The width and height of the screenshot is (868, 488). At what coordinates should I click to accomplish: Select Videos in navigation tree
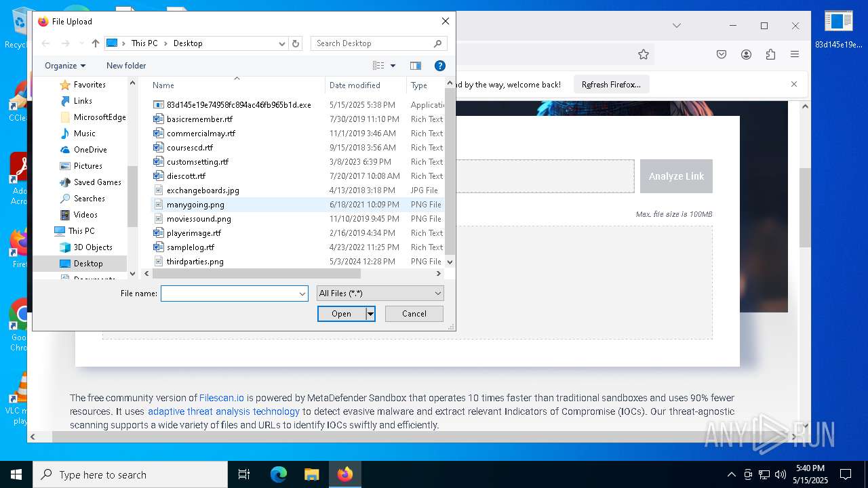(85, 215)
